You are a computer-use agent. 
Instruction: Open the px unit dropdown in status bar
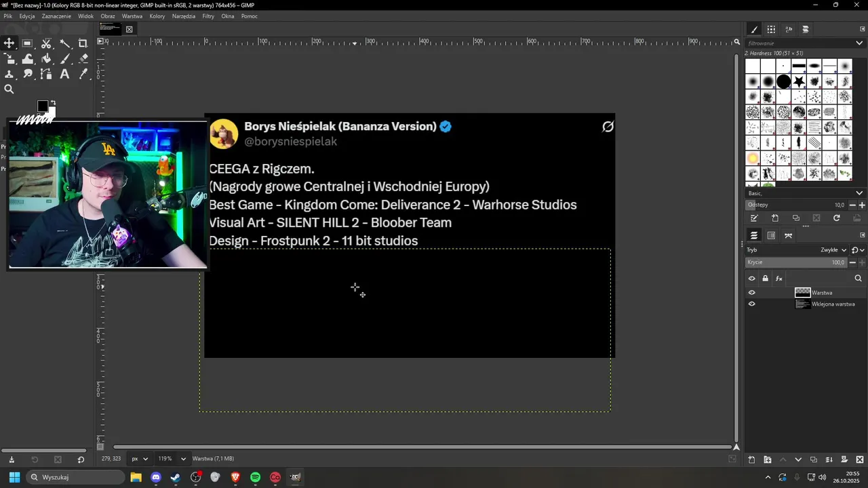pos(139,459)
